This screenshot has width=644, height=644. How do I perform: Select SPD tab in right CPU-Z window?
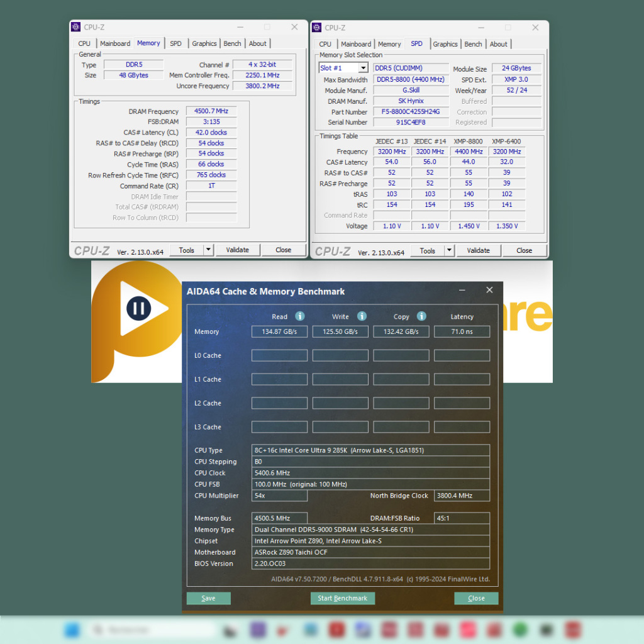[416, 43]
